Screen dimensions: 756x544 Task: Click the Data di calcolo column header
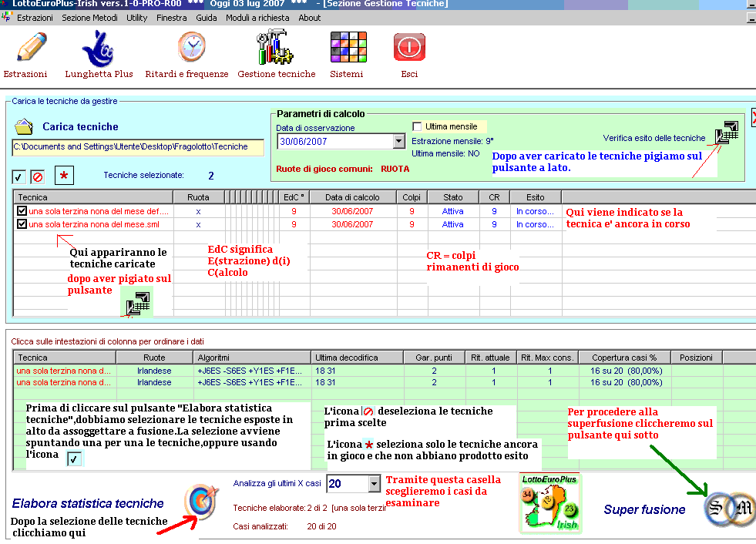[x=352, y=197]
